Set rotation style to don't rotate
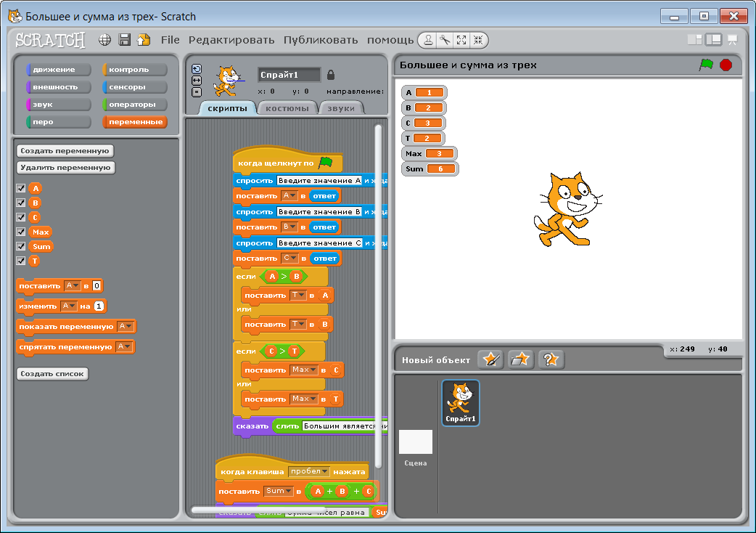The height and width of the screenshot is (533, 756). (x=196, y=92)
